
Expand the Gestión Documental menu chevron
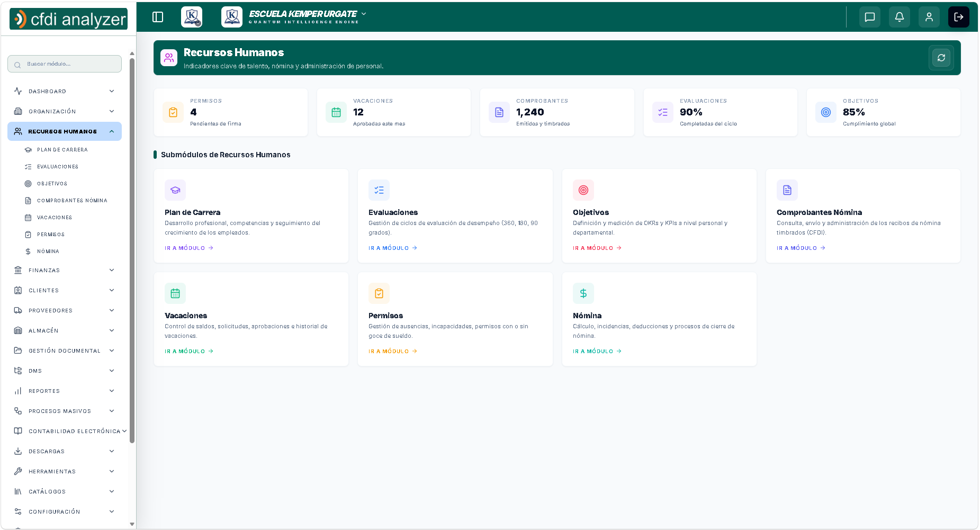click(x=112, y=351)
